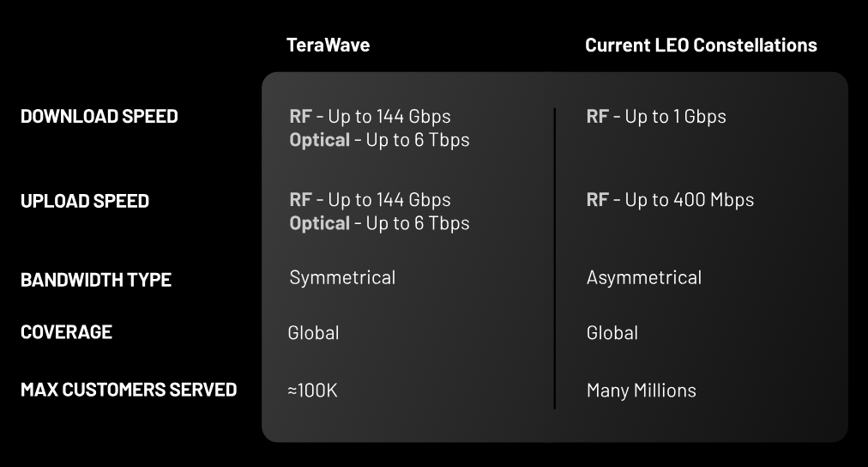The width and height of the screenshot is (868, 467).
Task: Click the Many Millions customers value
Action: pyautogui.click(x=642, y=391)
